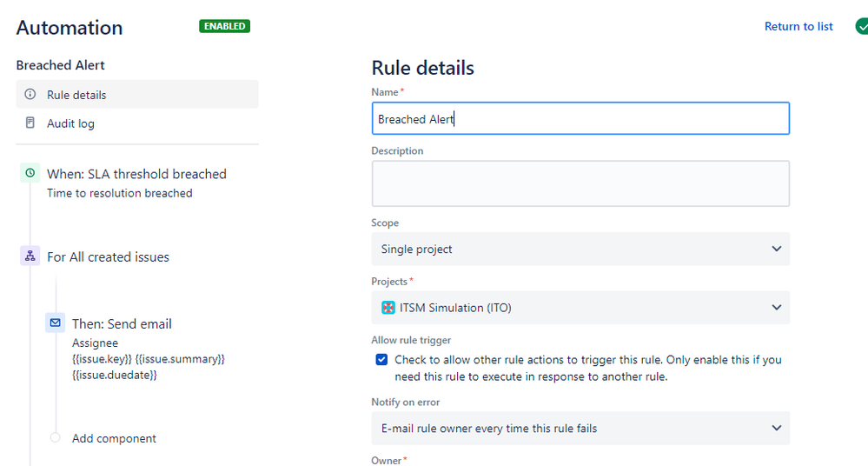The width and height of the screenshot is (868, 466).
Task: Click the ITSM Simulation project avatar icon
Action: pos(388,308)
